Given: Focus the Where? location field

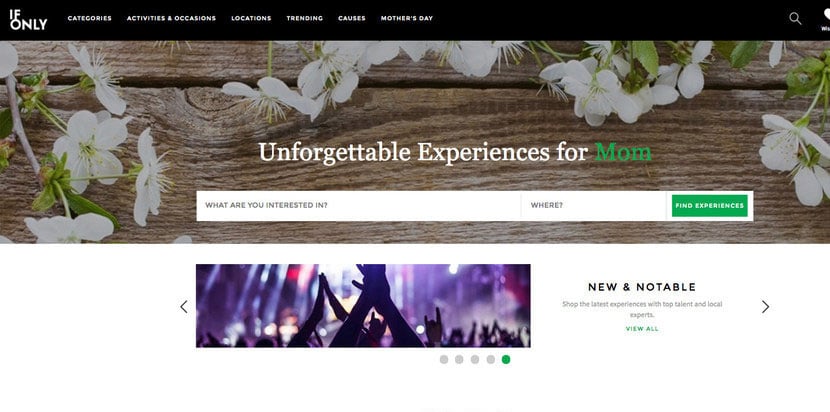Looking at the screenshot, I should pyautogui.click(x=593, y=205).
